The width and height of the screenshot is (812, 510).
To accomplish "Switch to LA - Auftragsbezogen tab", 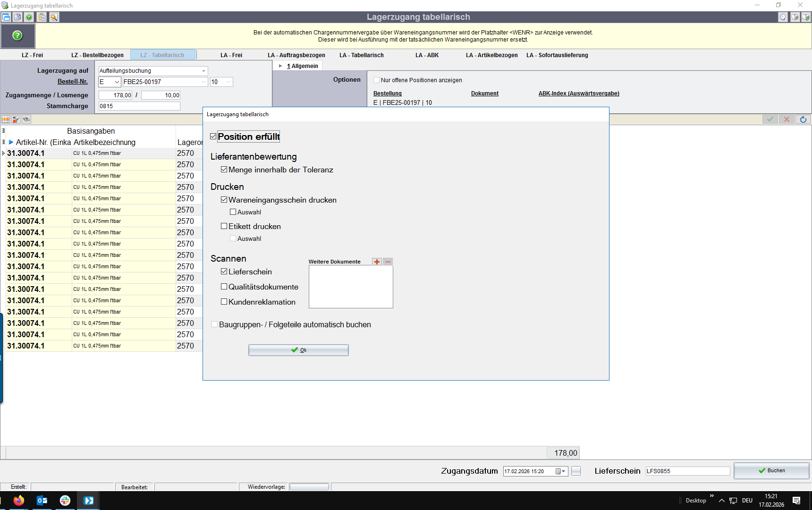I will pos(296,55).
